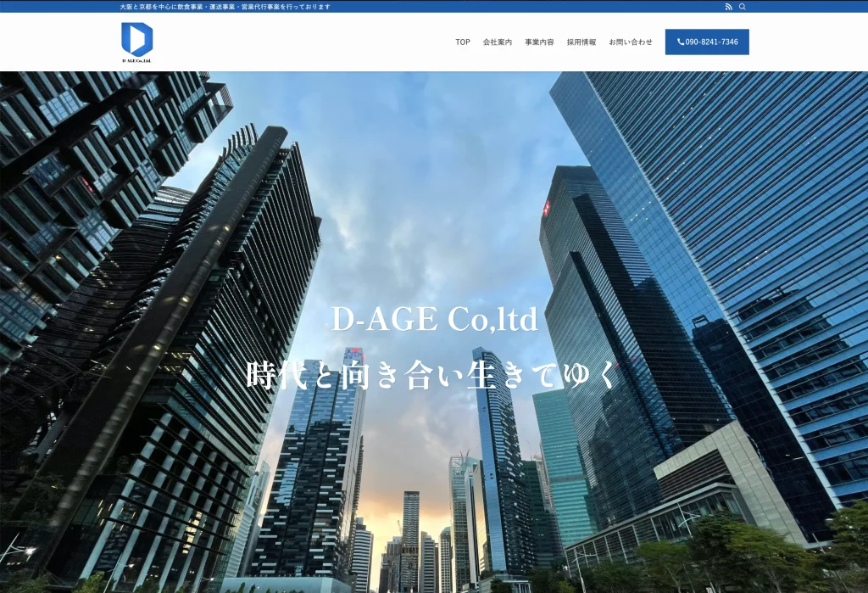The height and width of the screenshot is (593, 868).
Task: Click the D-AGE Co.,Ltd. logo
Action: pyautogui.click(x=136, y=42)
